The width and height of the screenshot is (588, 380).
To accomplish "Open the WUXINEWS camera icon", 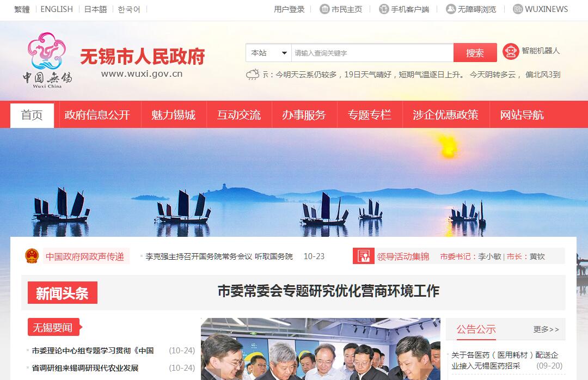I will (x=518, y=9).
